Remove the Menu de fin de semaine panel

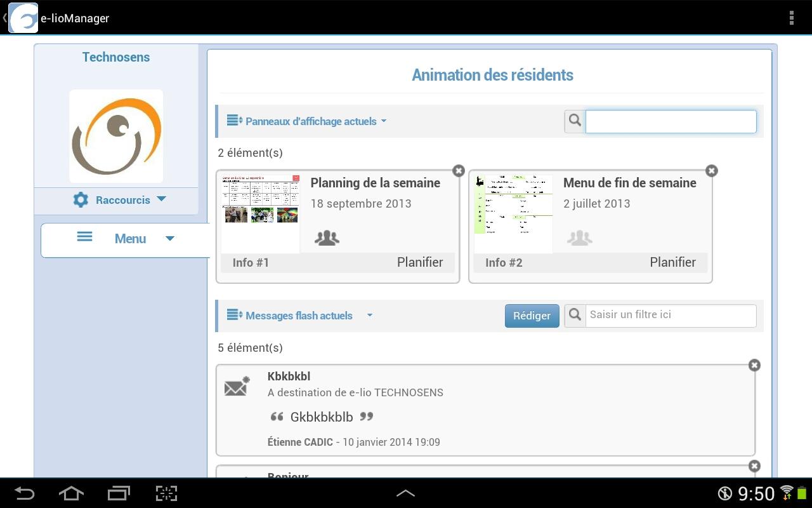(x=712, y=170)
